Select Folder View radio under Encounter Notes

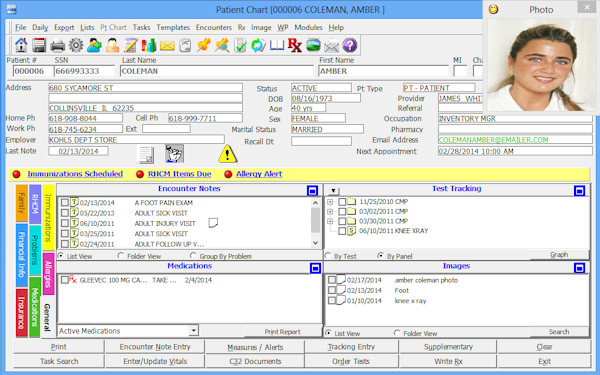[121, 256]
